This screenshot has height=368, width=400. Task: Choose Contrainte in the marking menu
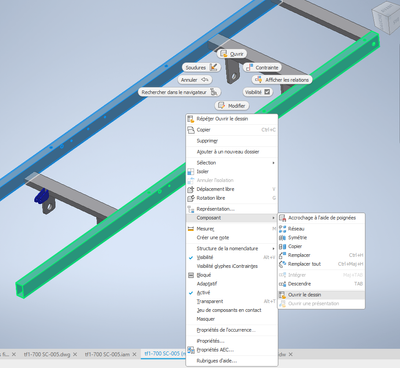click(262, 67)
